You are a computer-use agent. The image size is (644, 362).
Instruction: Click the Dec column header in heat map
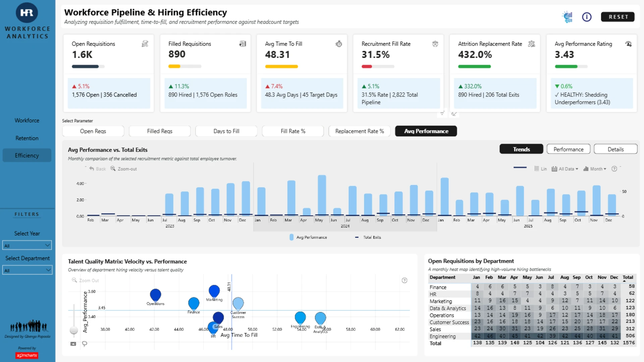(614, 278)
